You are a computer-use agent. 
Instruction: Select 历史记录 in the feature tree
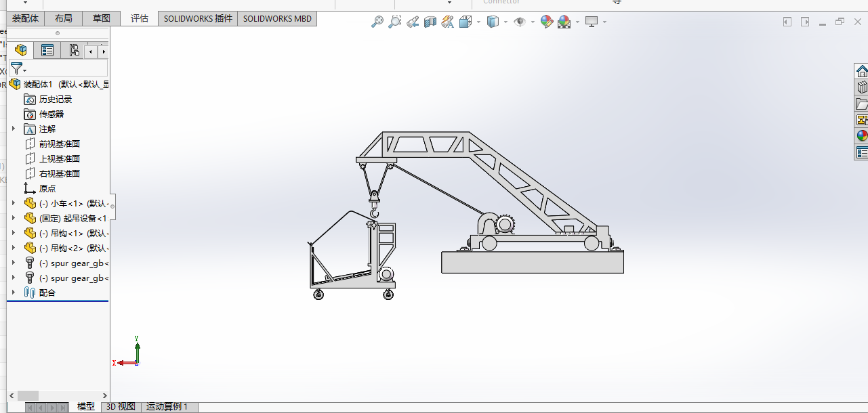pos(56,99)
